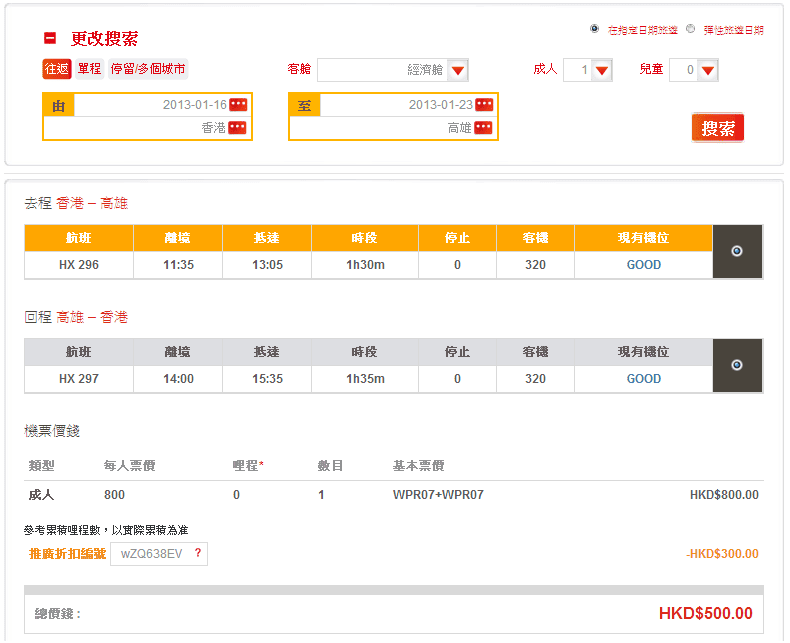This screenshot has height=643, width=790.
Task: Select the 往返 round-trip tab
Action: [x=56, y=69]
